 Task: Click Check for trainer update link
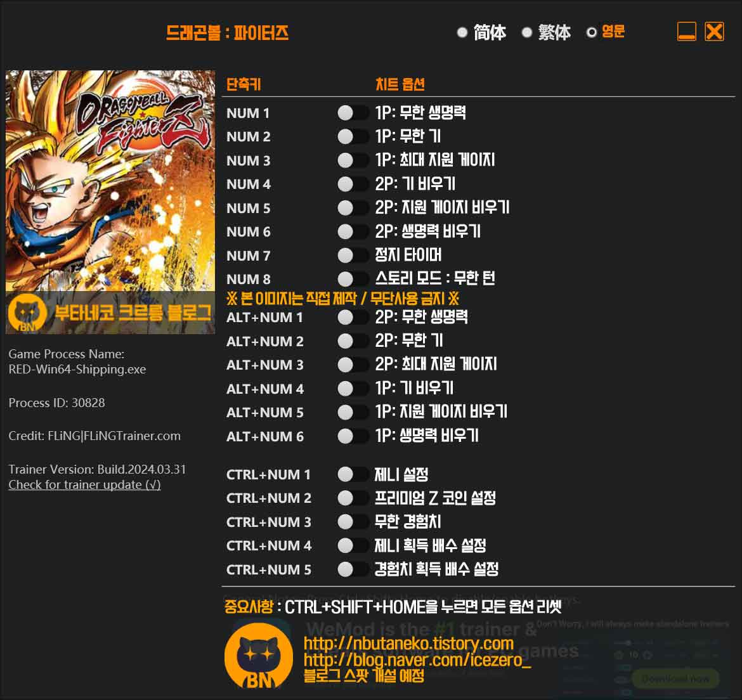[x=85, y=485]
